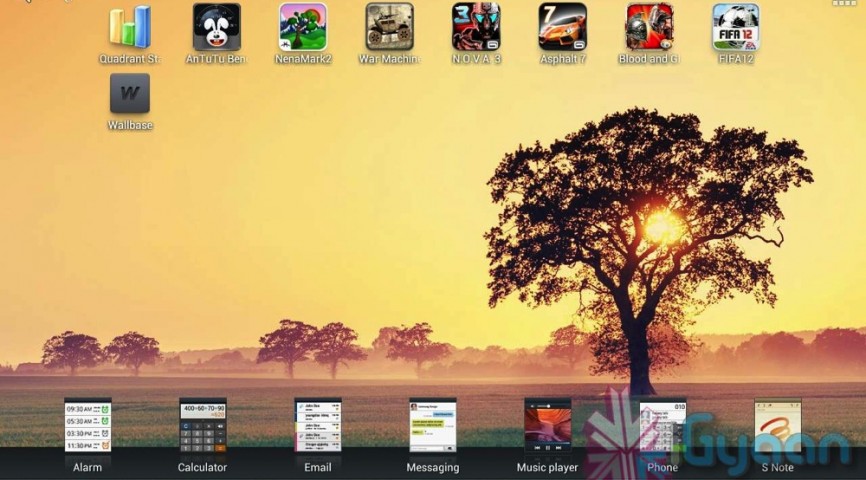Open the Messaging mini app

pos(433,424)
